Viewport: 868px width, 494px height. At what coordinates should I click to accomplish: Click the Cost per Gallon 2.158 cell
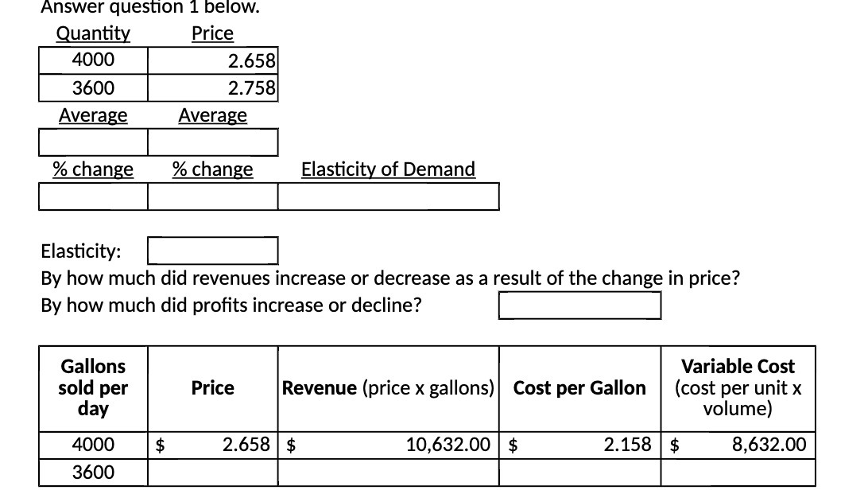[x=579, y=445]
